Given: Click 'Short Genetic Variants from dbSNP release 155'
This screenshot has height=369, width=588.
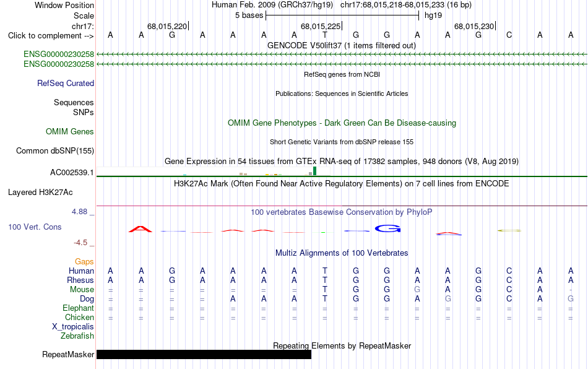Looking at the screenshot, I should pos(342,142).
